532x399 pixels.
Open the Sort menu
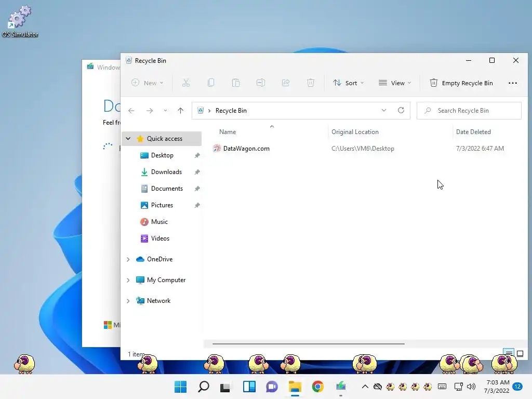point(348,83)
